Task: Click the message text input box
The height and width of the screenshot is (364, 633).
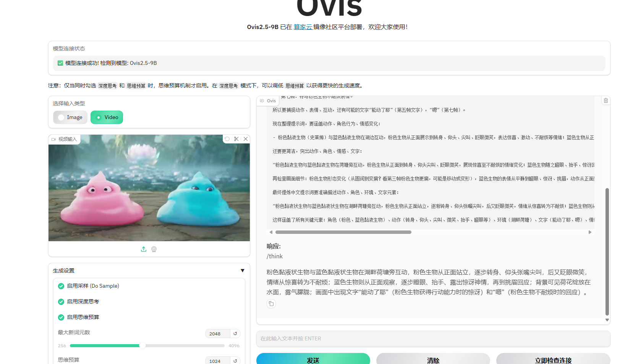Action: tap(433, 338)
